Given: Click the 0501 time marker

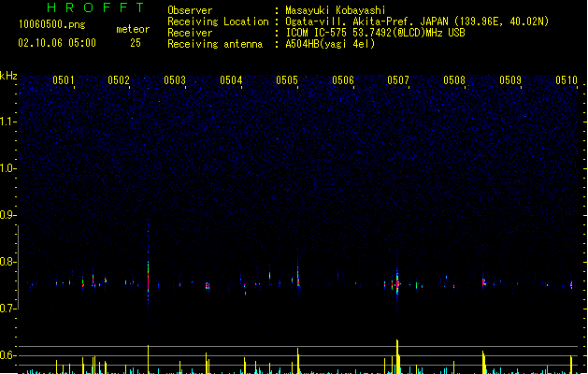Looking at the screenshot, I should 63,80.
